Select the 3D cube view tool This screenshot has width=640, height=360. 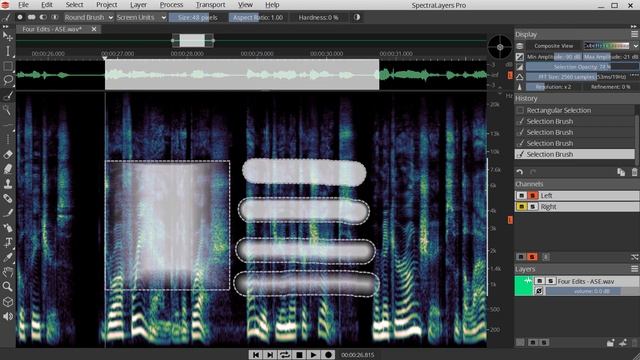(x=8, y=302)
